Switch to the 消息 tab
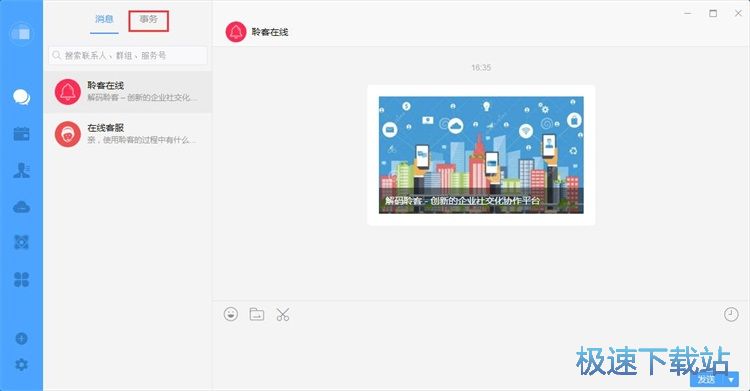 104,19
